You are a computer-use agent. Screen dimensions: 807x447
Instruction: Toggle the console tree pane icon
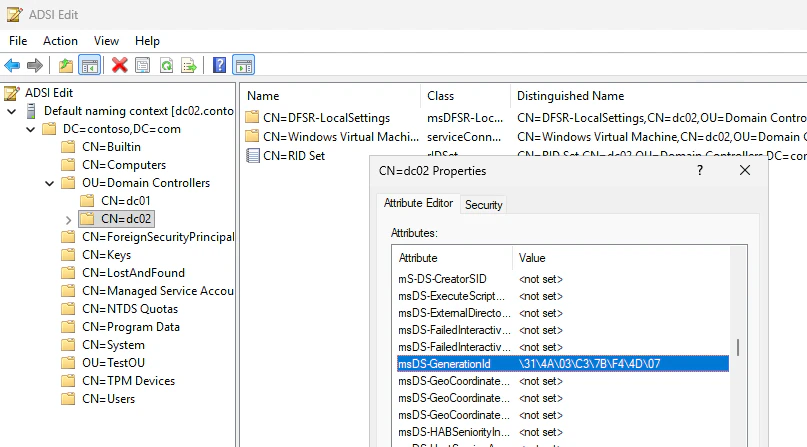pos(90,65)
